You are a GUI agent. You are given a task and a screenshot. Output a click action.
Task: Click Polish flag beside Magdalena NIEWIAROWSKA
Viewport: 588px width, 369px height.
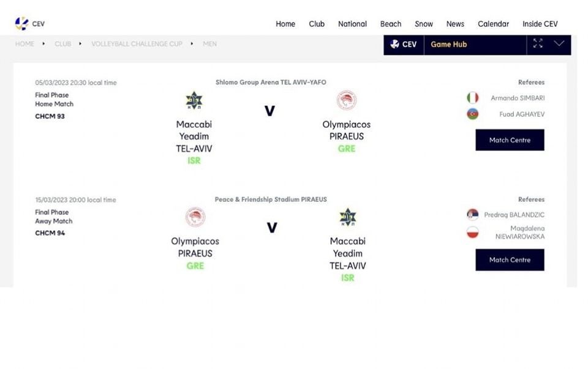point(472,233)
